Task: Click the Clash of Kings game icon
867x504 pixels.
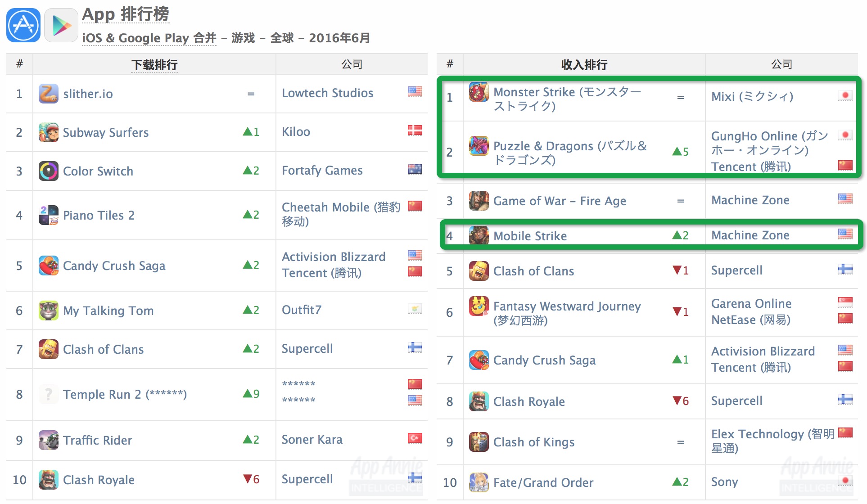Action: coord(479,442)
